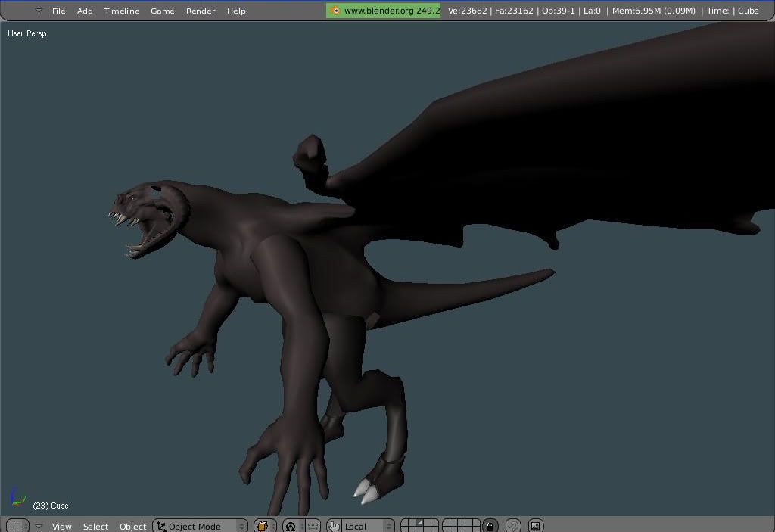Image resolution: width=775 pixels, height=532 pixels.
Task: Toggle the snap magnet button in header
Action: click(513, 526)
